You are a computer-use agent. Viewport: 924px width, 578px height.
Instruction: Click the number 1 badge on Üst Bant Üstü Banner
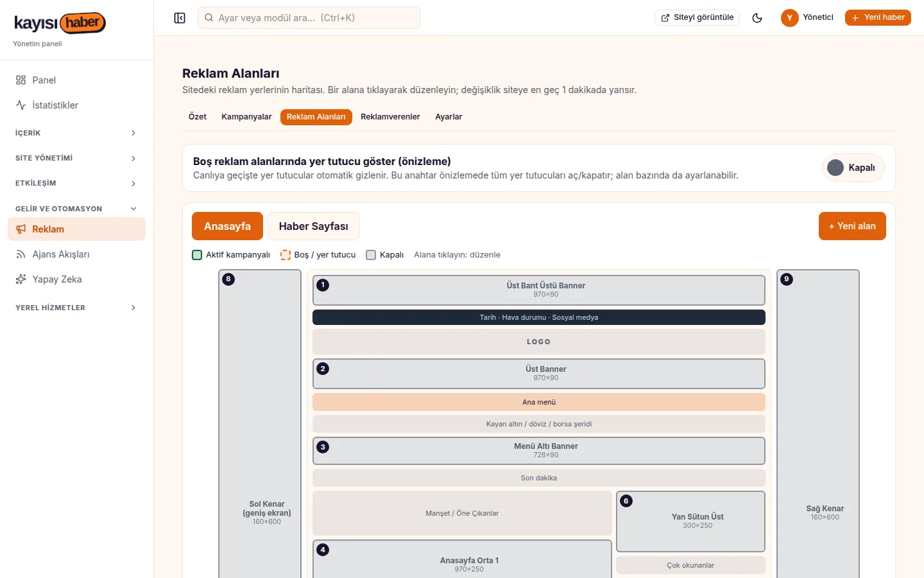[323, 285]
